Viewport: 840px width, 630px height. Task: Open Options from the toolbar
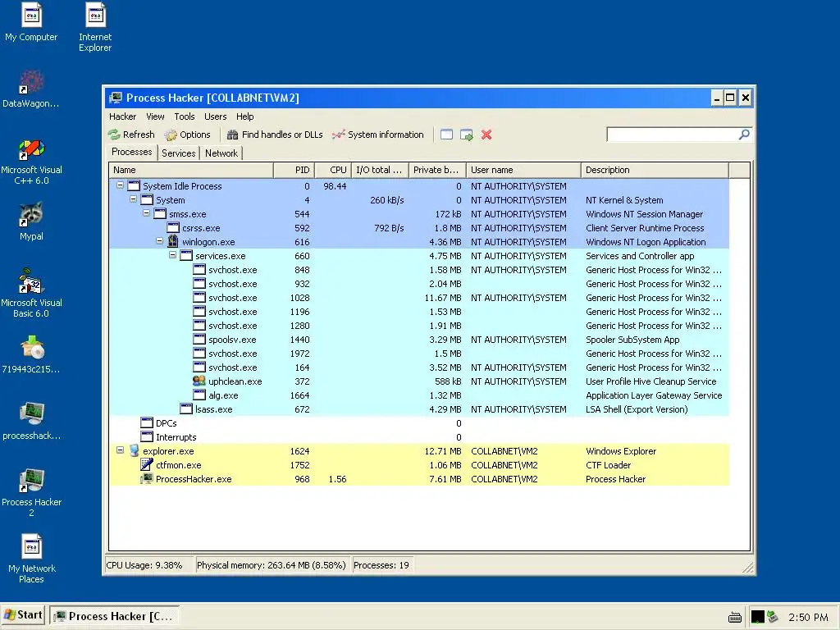(188, 135)
